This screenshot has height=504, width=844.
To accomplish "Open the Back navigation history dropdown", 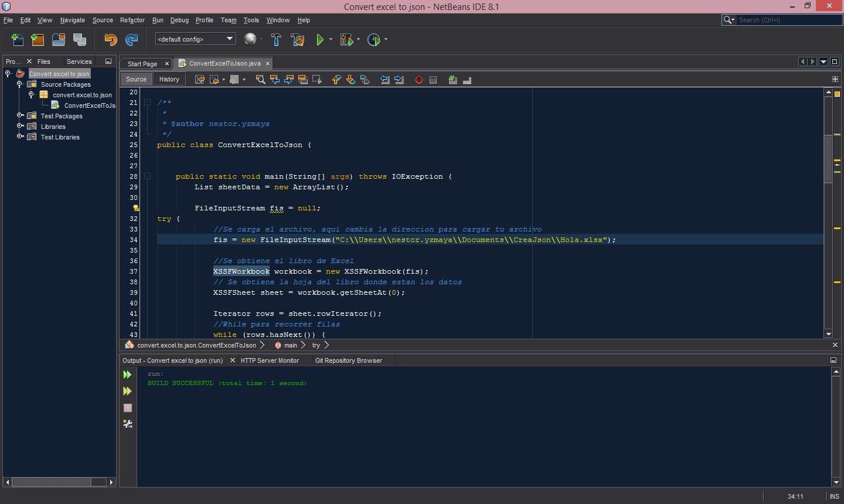I will pyautogui.click(x=223, y=80).
